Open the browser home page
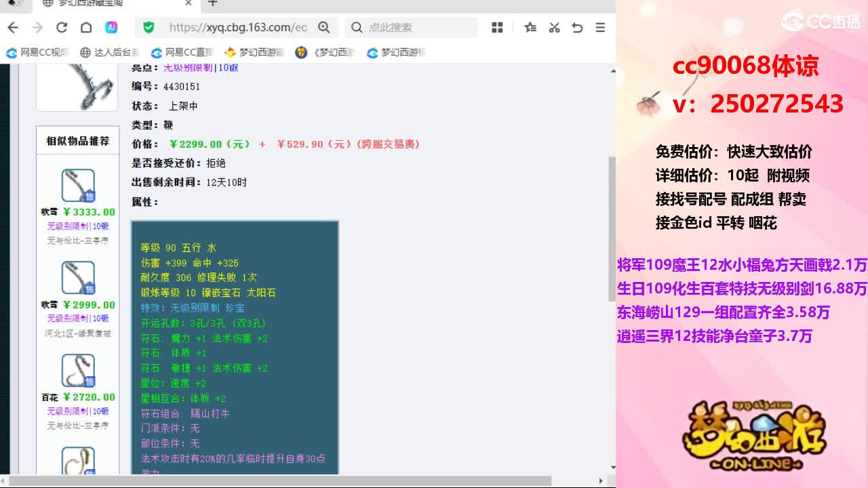This screenshot has width=868, height=488. click(86, 27)
